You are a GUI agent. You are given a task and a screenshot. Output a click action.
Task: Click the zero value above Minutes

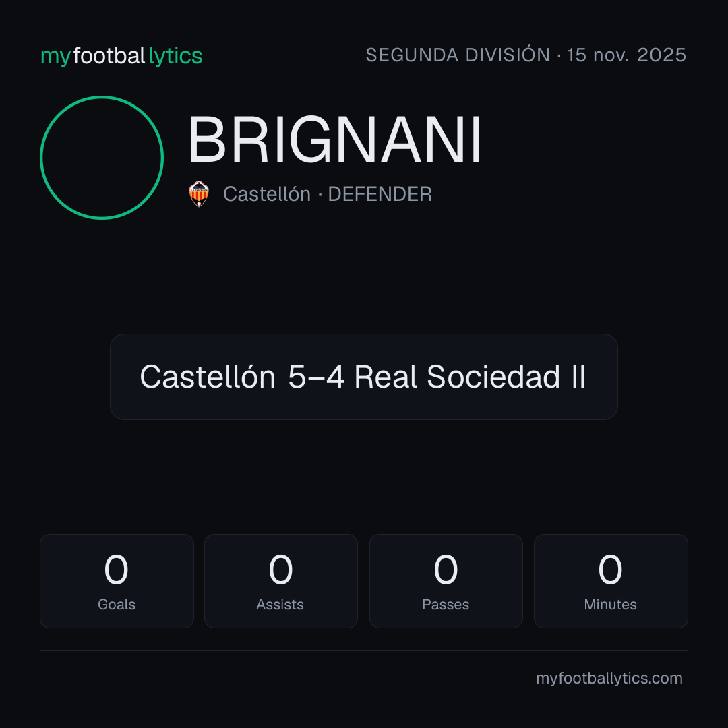point(610,570)
